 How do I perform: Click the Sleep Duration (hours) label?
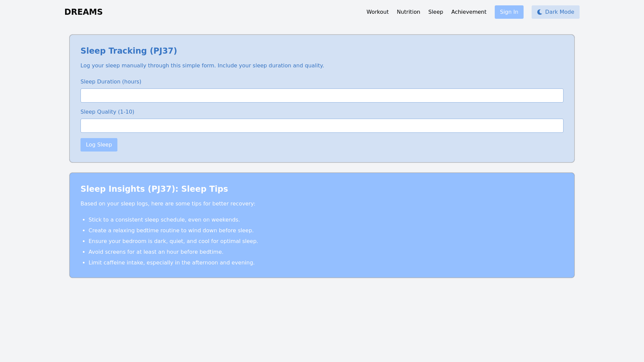point(111,81)
